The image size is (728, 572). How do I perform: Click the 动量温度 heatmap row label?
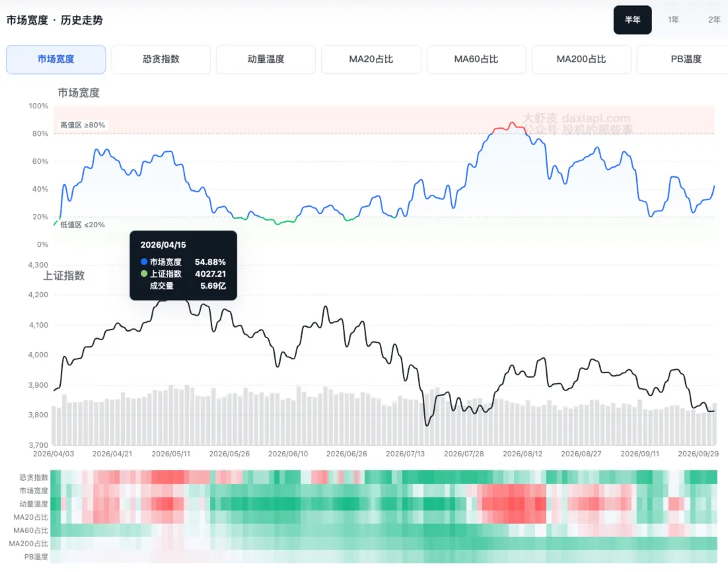(34, 504)
